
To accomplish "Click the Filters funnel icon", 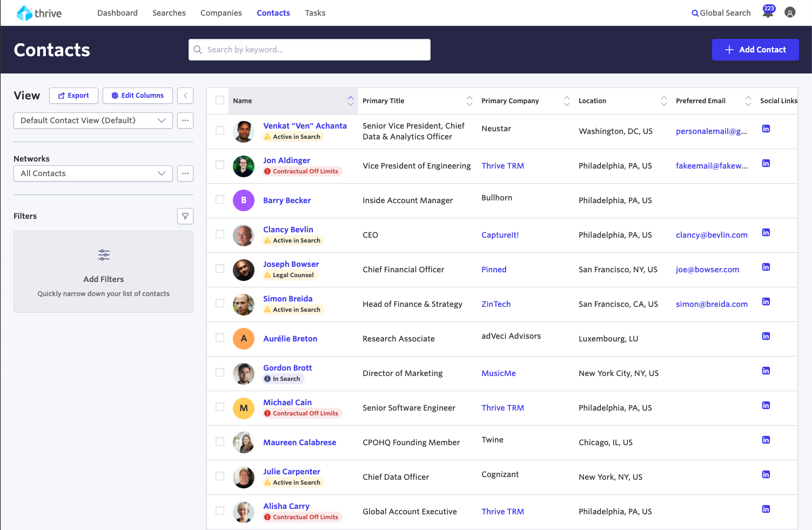I will click(185, 216).
